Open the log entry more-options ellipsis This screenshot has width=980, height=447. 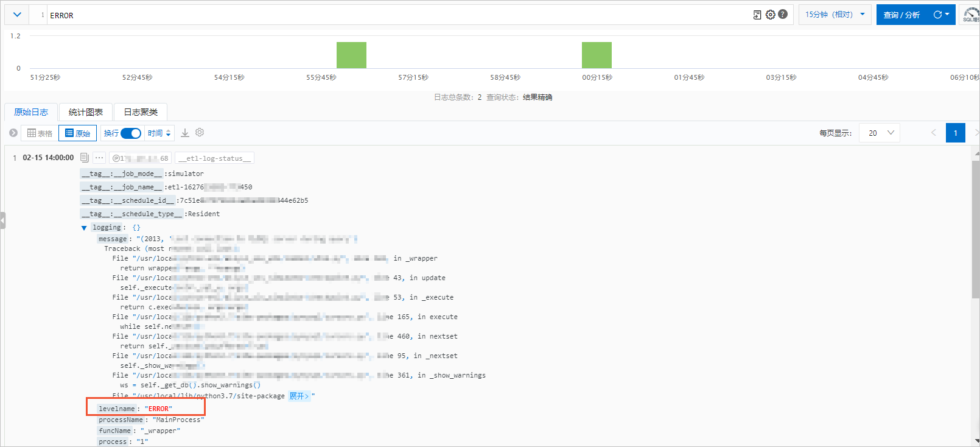(x=99, y=158)
